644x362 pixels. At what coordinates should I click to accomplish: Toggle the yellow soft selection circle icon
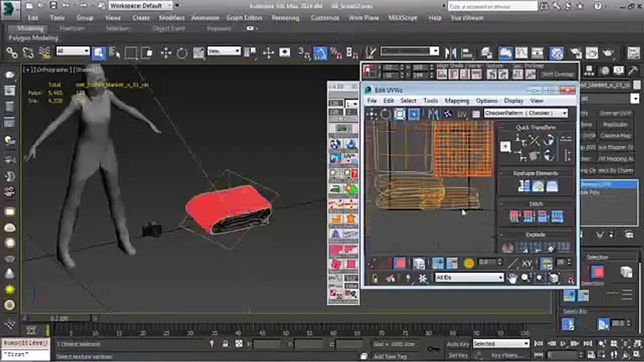tap(468, 263)
